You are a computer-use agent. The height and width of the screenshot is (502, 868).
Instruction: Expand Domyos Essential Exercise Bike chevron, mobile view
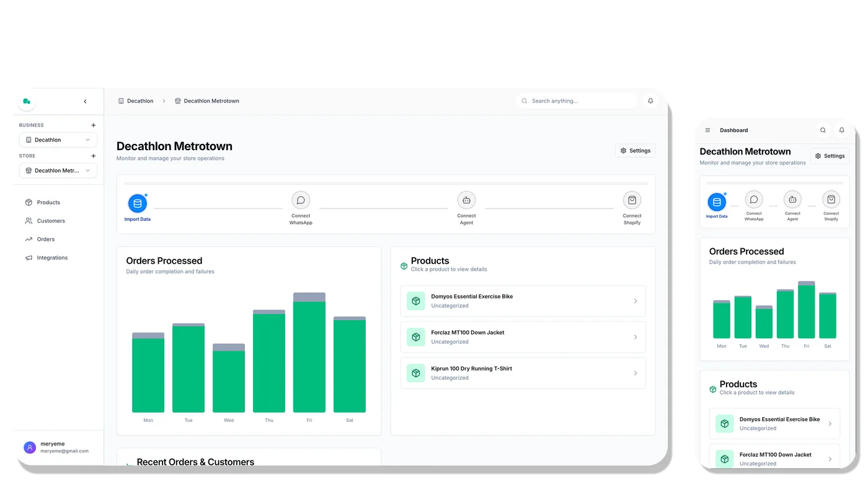pyautogui.click(x=830, y=424)
